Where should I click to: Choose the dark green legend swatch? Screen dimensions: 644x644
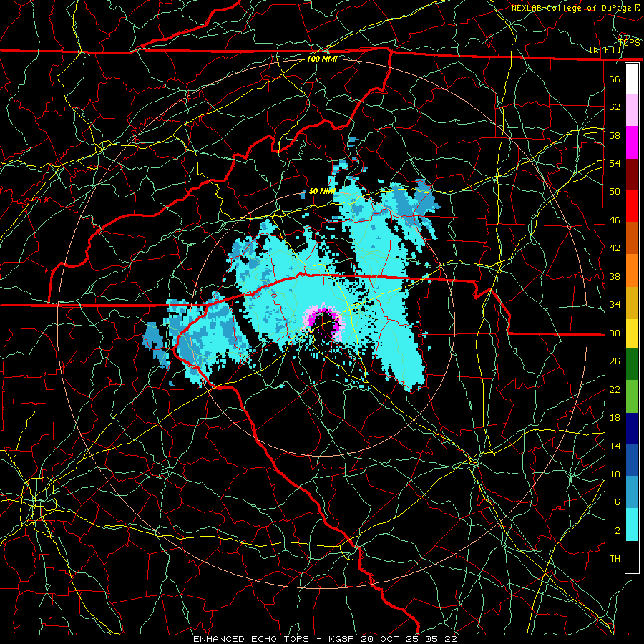click(632, 364)
